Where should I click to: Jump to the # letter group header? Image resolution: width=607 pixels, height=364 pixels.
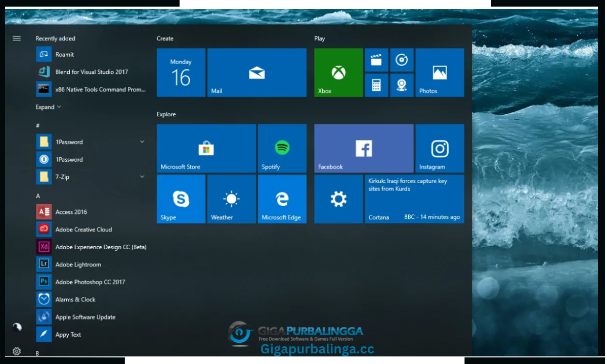click(38, 125)
